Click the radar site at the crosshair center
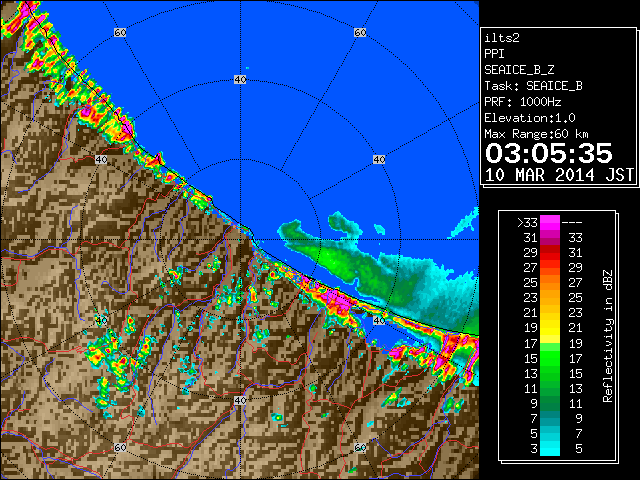This screenshot has height=480, width=640. tap(240, 239)
